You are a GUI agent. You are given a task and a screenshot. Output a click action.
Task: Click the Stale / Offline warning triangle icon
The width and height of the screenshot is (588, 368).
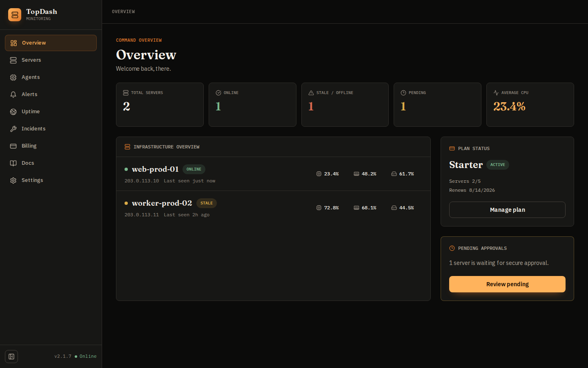click(x=311, y=93)
